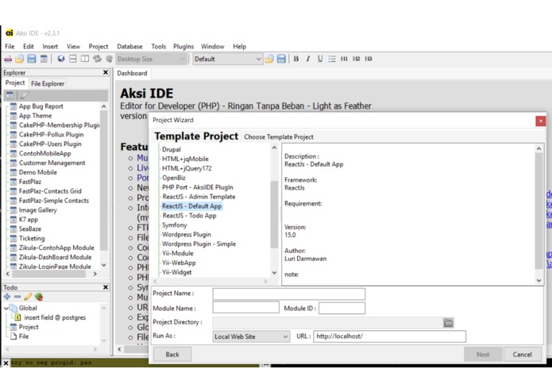The width and height of the screenshot is (552, 392).
Task: Apply H3 heading style
Action: coord(369,59)
